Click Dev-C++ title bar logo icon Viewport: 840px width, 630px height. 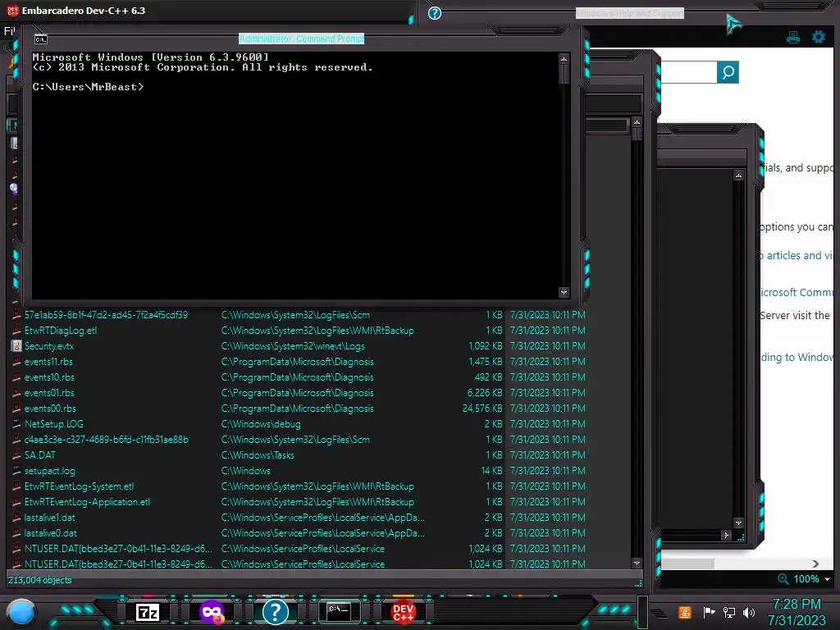point(12,10)
